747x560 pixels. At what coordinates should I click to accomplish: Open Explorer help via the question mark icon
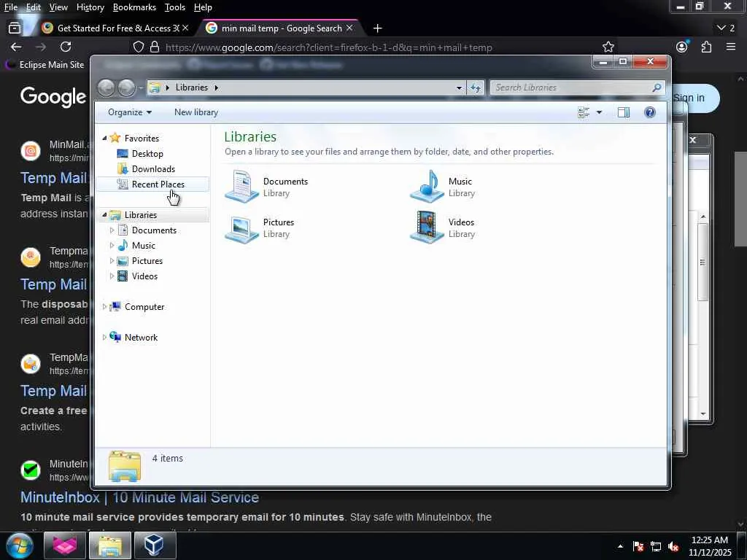click(x=650, y=112)
